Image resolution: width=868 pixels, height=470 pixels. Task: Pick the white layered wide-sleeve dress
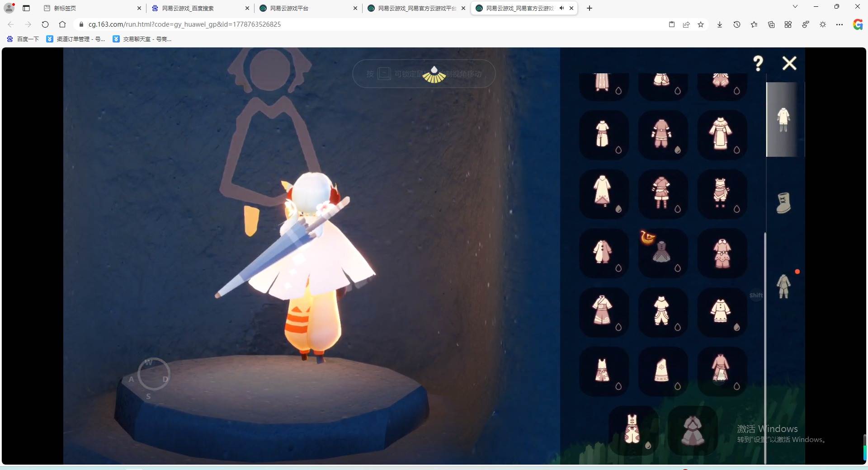coord(722,135)
